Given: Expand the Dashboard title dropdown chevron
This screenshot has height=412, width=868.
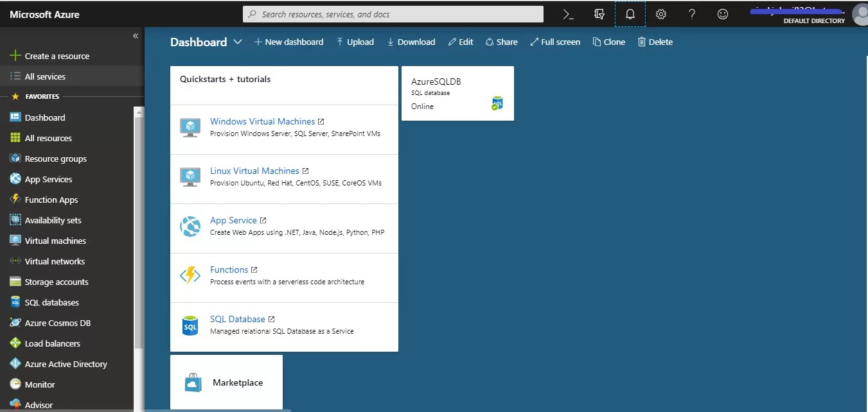Looking at the screenshot, I should tap(238, 42).
